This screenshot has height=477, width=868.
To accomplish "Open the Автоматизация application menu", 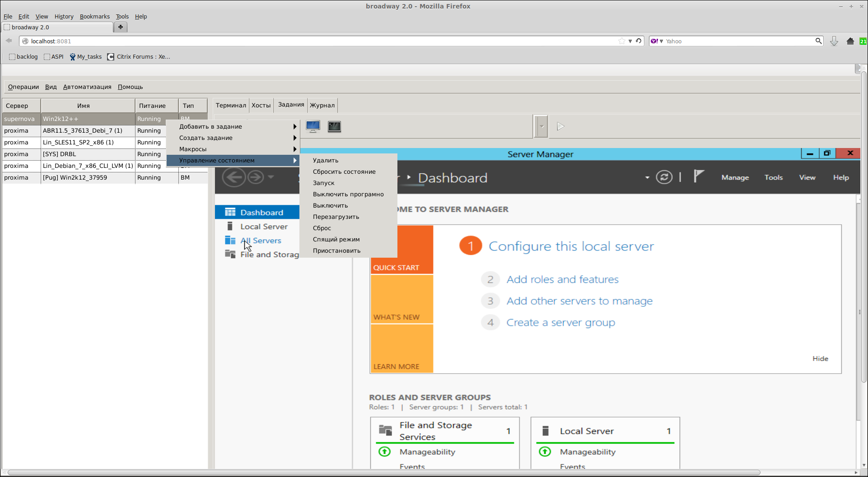I will coord(87,87).
